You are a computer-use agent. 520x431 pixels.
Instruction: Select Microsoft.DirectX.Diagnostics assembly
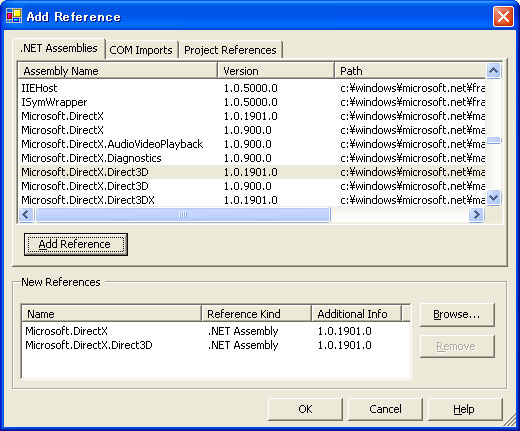252,158
